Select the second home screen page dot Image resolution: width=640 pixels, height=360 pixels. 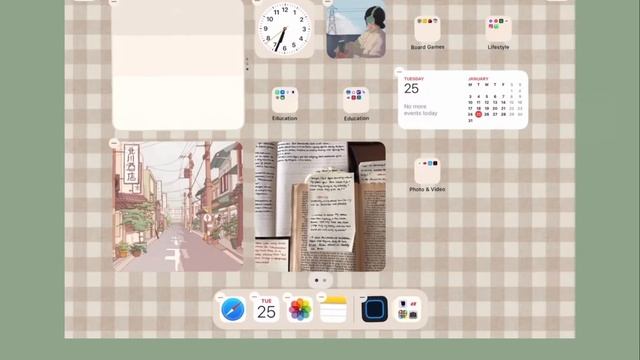click(324, 280)
